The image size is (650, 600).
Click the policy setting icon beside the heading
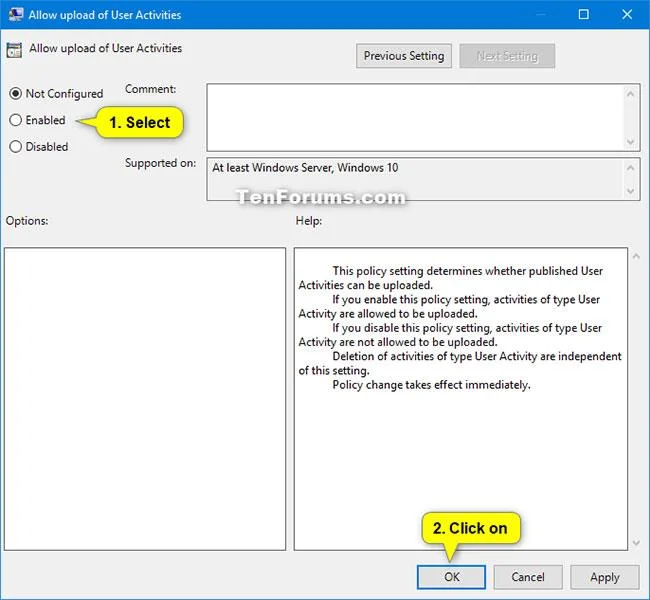point(14,50)
